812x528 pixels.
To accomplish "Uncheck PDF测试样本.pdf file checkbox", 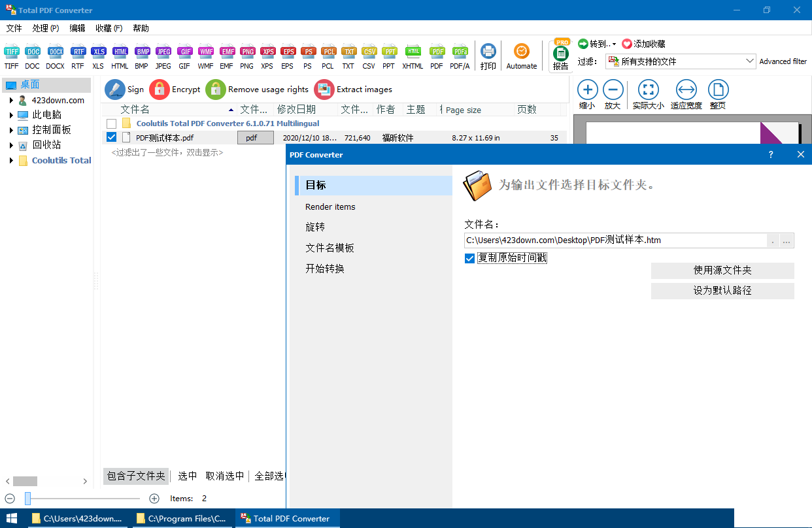I will (x=111, y=137).
